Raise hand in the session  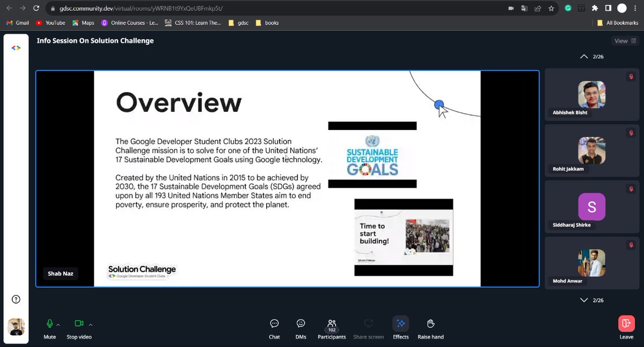point(430,329)
